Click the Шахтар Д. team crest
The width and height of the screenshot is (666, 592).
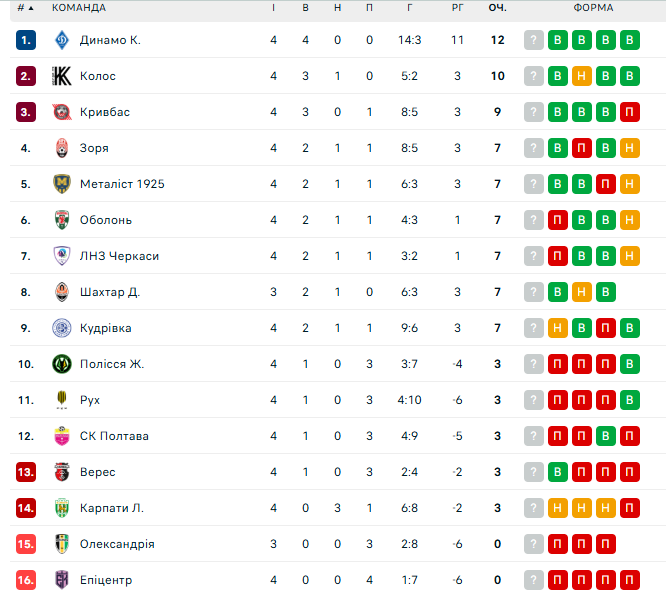click(x=62, y=292)
